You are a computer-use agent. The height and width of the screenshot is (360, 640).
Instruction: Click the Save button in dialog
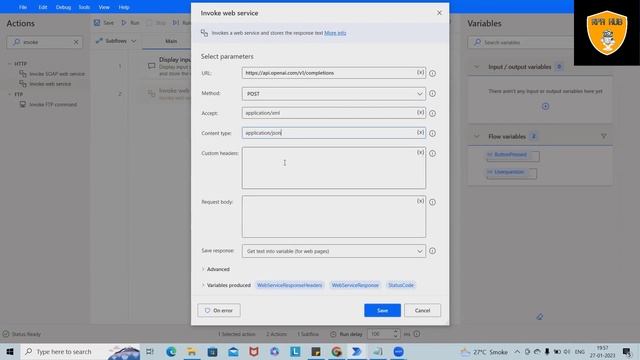point(382,310)
